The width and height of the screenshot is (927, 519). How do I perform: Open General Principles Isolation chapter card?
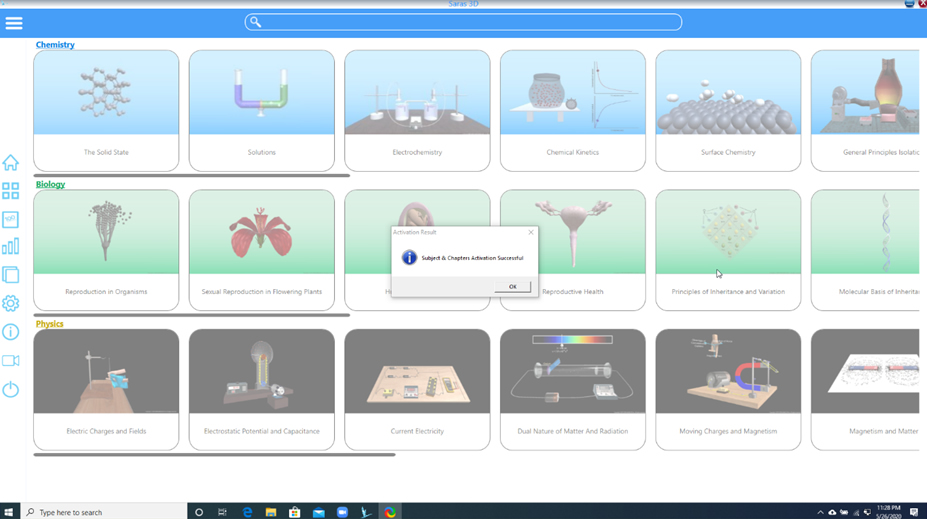tap(866, 111)
